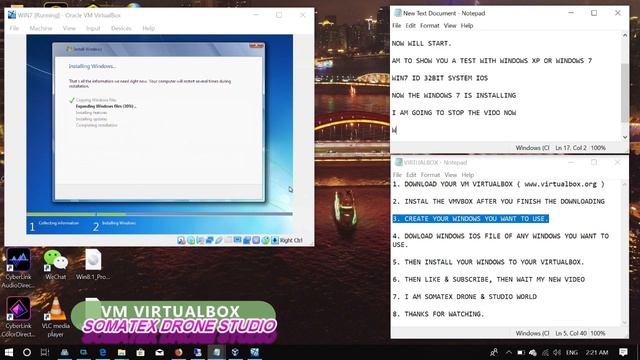The height and width of the screenshot is (360, 640).
Task: Click the USB devices icon in VirtualBox status bar
Action: point(219,240)
